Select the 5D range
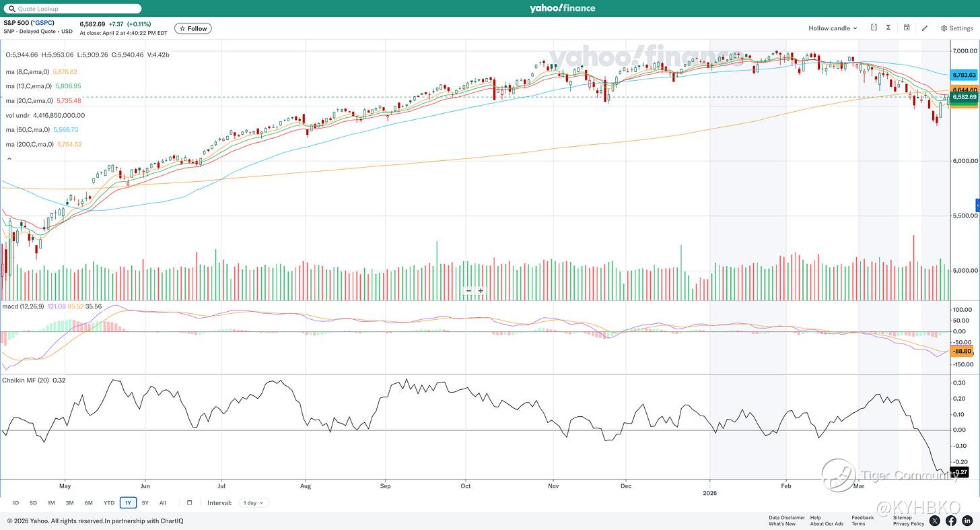Image resolution: width=980 pixels, height=530 pixels. (x=33, y=503)
